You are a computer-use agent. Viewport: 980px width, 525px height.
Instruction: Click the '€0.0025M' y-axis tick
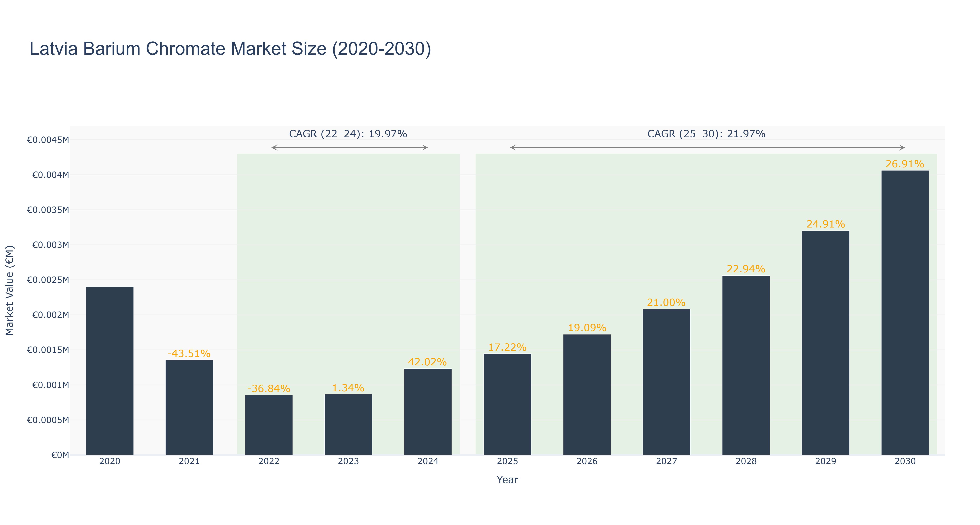(x=48, y=280)
